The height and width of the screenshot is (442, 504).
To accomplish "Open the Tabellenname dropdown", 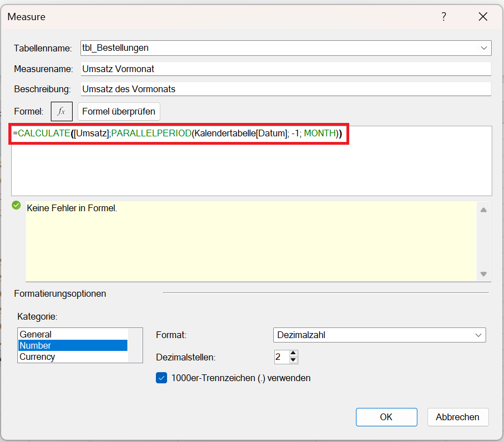I will [483, 48].
